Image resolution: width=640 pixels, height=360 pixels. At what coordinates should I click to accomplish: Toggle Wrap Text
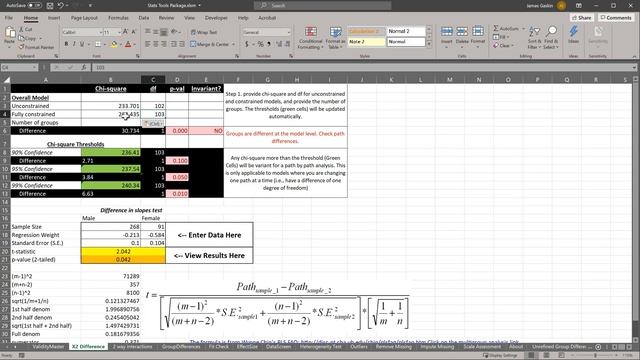pyautogui.click(x=204, y=32)
